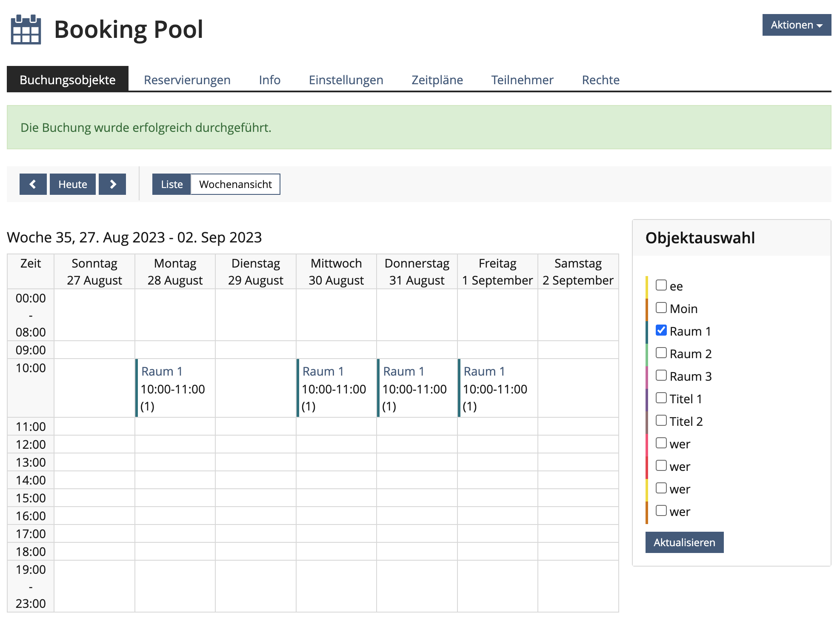Click the Heute button
The width and height of the screenshot is (840, 627).
click(72, 184)
